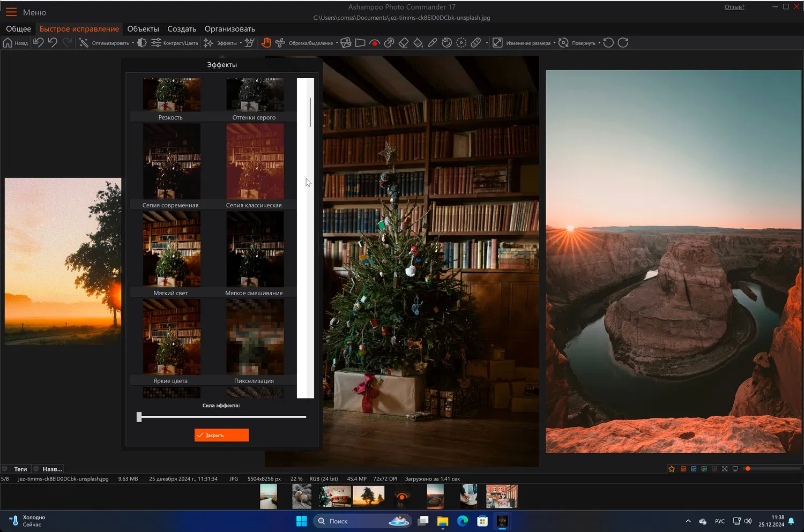Rotate image clockwise with right rotate icon

pos(623,43)
